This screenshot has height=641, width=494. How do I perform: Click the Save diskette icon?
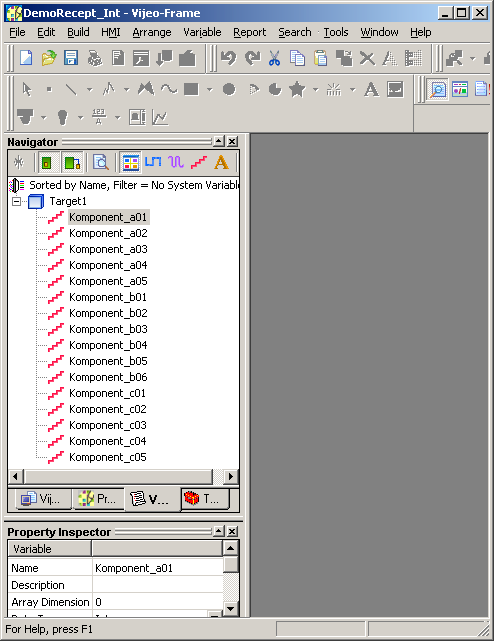(x=71, y=58)
